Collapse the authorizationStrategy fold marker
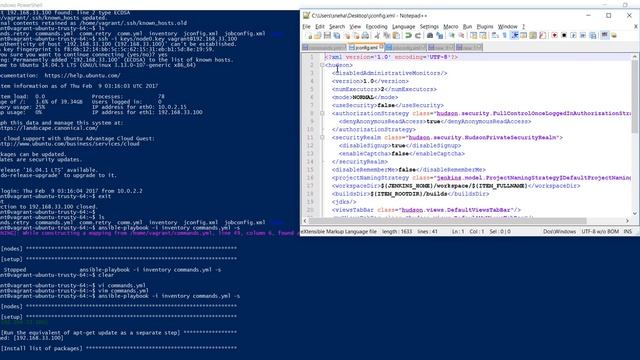 click(322, 113)
